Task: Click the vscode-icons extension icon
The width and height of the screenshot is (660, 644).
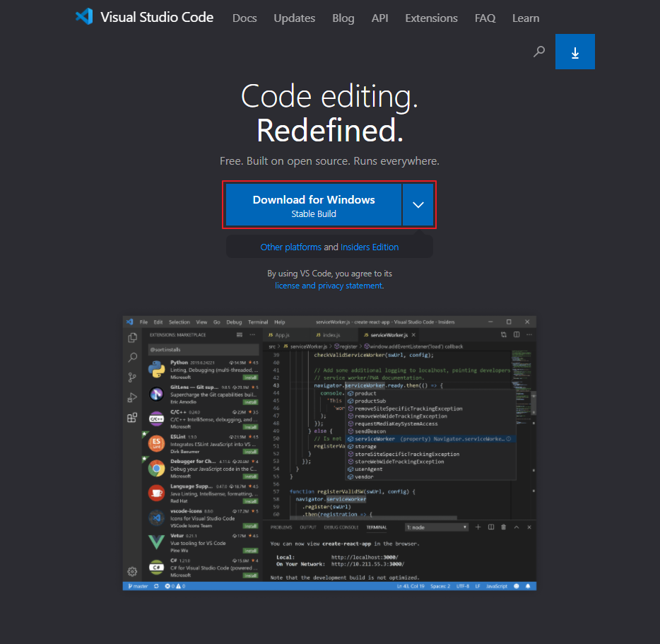Action: (157, 517)
